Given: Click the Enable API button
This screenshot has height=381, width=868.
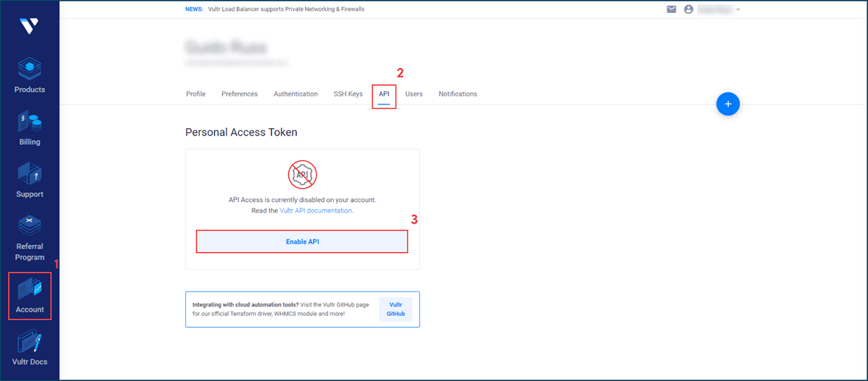Looking at the screenshot, I should [x=302, y=242].
